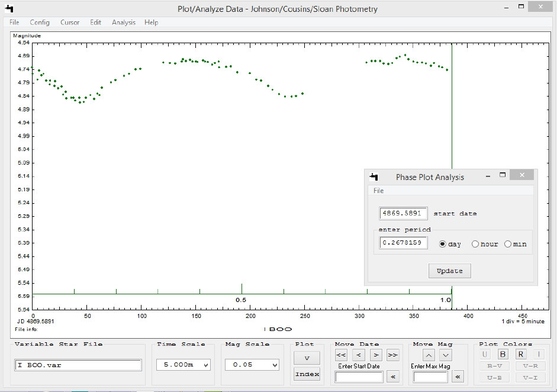Click the start date field showing 4869.5891
Viewport: 557px width, 392px height.
click(x=403, y=214)
